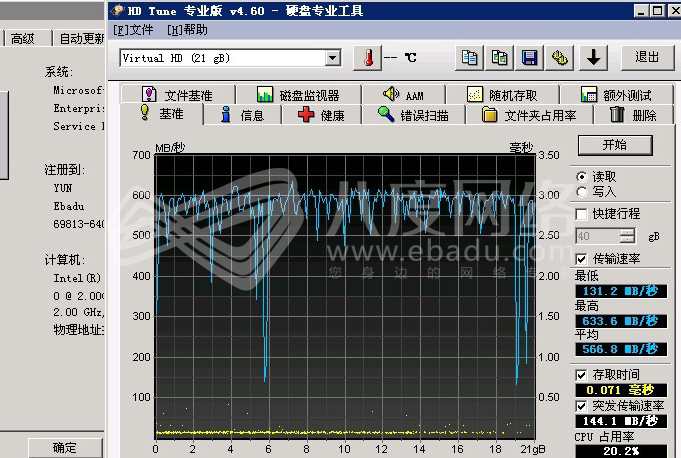Click the 开始 start button
Image resolution: width=681 pixels, height=458 pixels.
coord(615,145)
